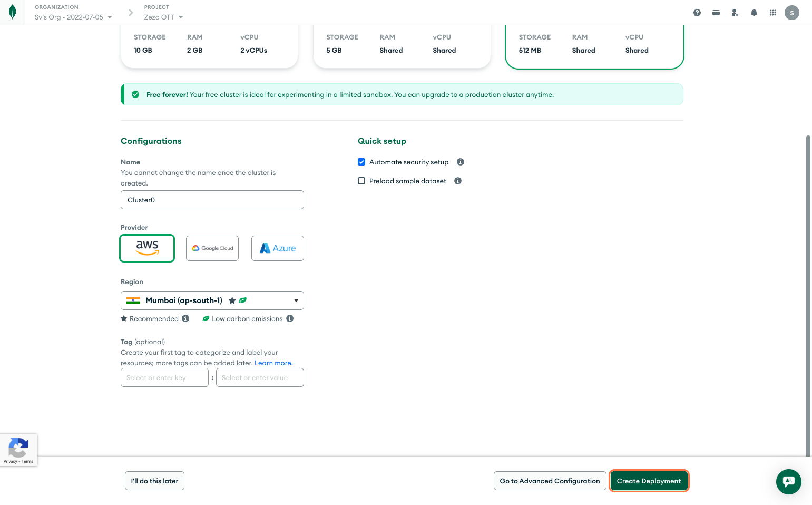
Task: Click the info icon beside Automate security setup
Action: click(x=460, y=162)
